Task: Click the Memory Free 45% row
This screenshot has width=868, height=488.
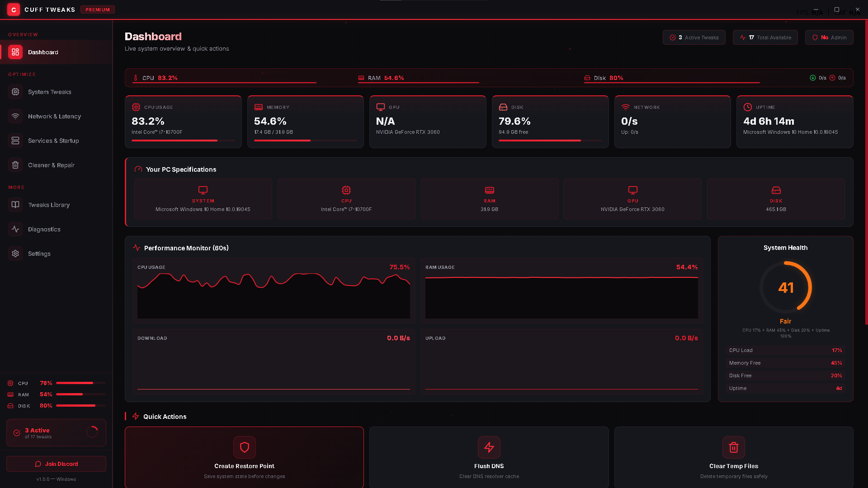Action: coord(786,363)
